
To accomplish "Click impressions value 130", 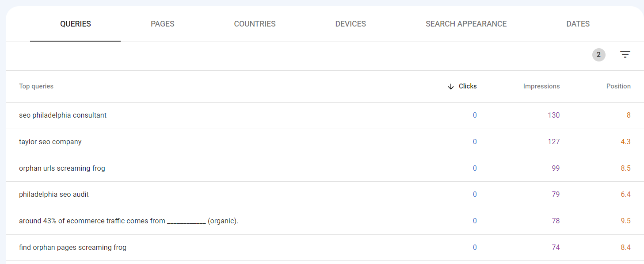I will pos(554,115).
